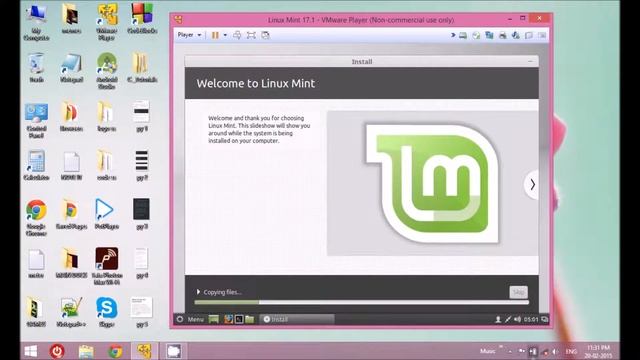Click the network adapter device icon
Image resolution: width=640 pixels, height=360 pixels.
[489, 36]
